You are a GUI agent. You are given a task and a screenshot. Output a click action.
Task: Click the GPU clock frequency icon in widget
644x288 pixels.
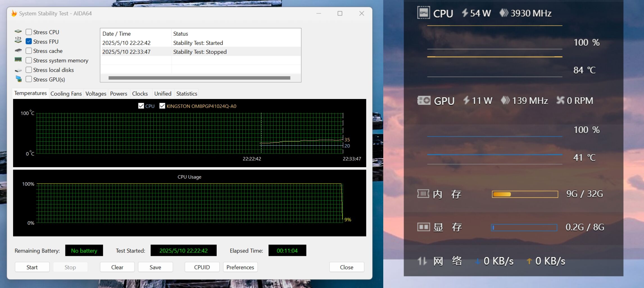point(505,100)
